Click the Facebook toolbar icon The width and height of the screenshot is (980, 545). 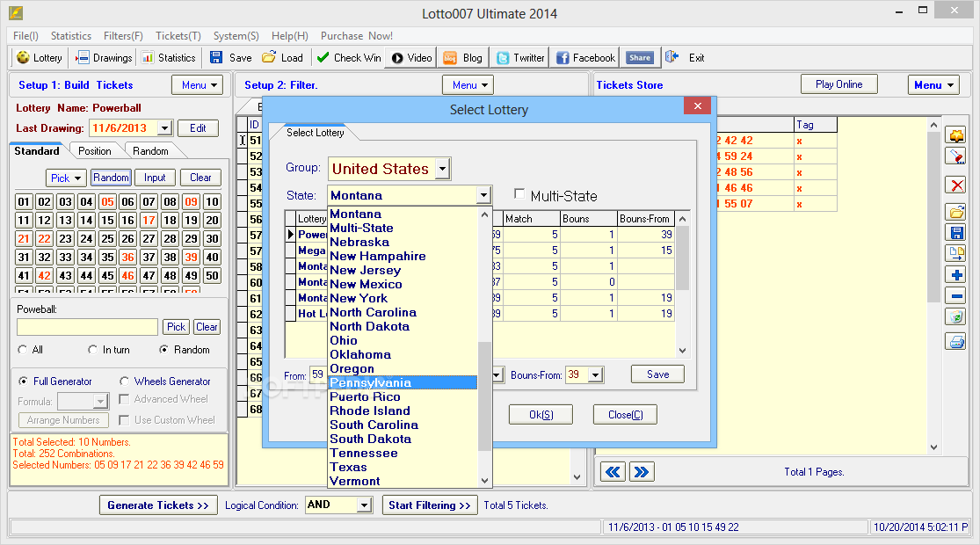pos(563,57)
